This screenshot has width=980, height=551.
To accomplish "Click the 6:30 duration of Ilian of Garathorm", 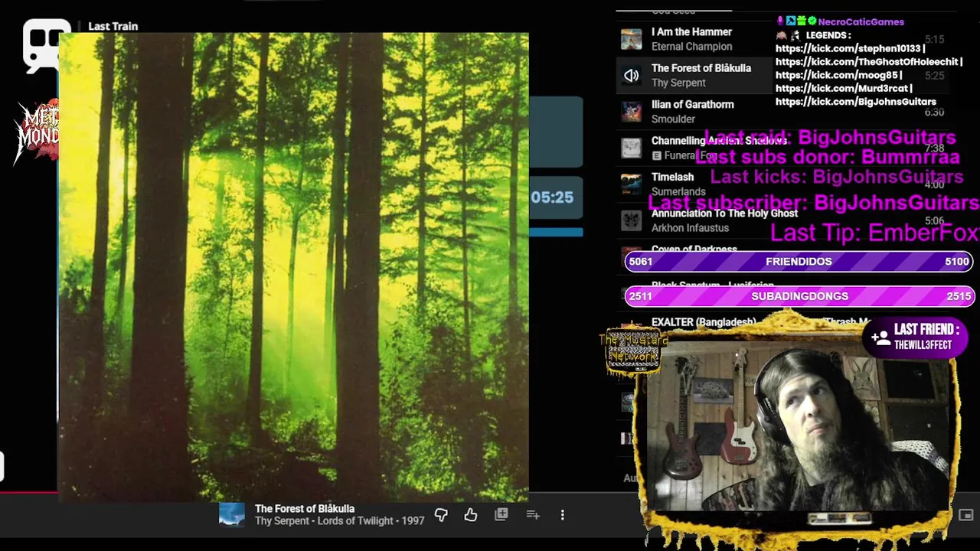I will tap(934, 112).
